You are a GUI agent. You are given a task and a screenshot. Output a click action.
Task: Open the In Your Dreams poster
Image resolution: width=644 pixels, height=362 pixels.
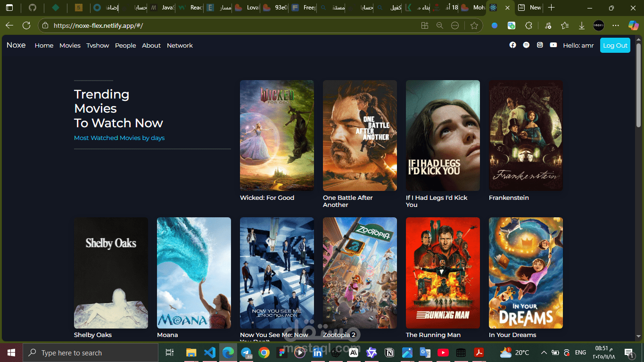(526, 273)
